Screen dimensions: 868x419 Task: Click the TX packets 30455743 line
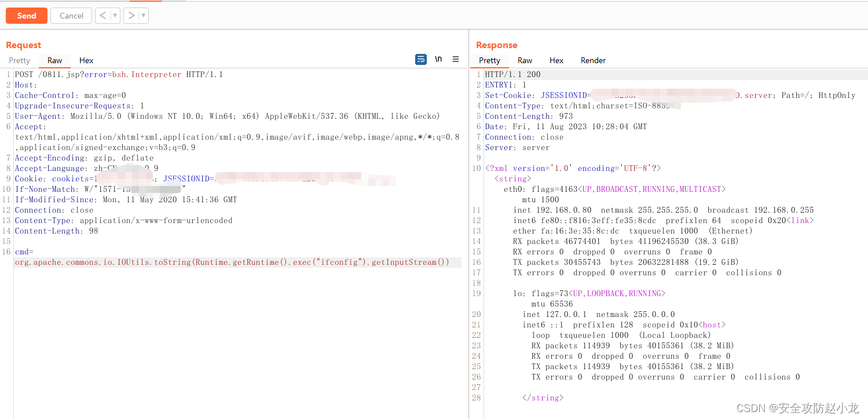[x=626, y=262]
